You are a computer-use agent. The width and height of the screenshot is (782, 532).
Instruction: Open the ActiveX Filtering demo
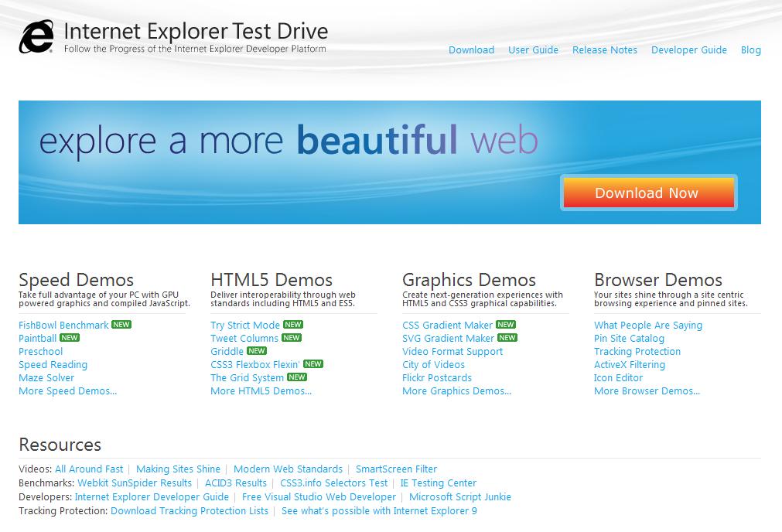[630, 364]
